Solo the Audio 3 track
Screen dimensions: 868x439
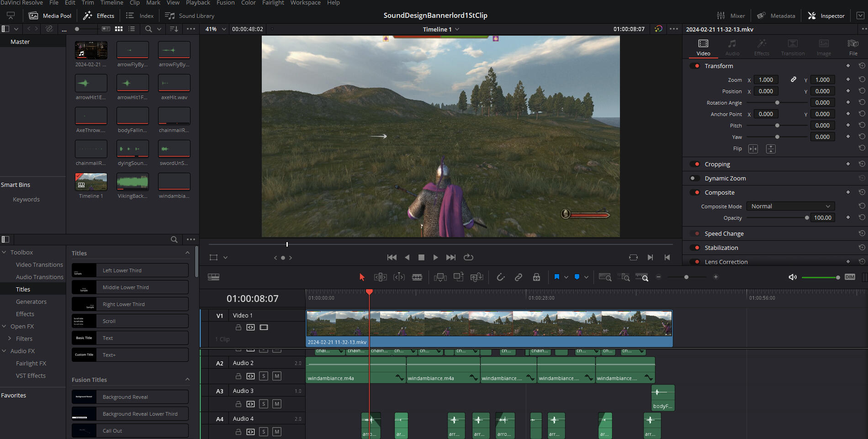click(x=264, y=404)
